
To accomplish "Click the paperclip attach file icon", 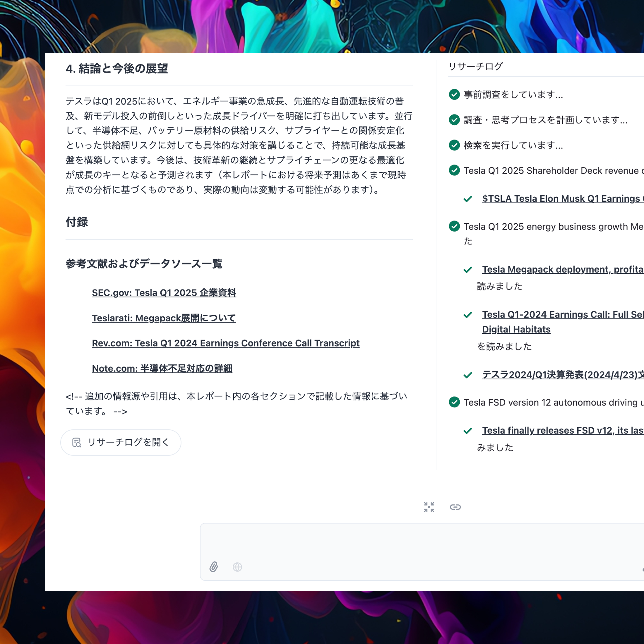I will 214,567.
